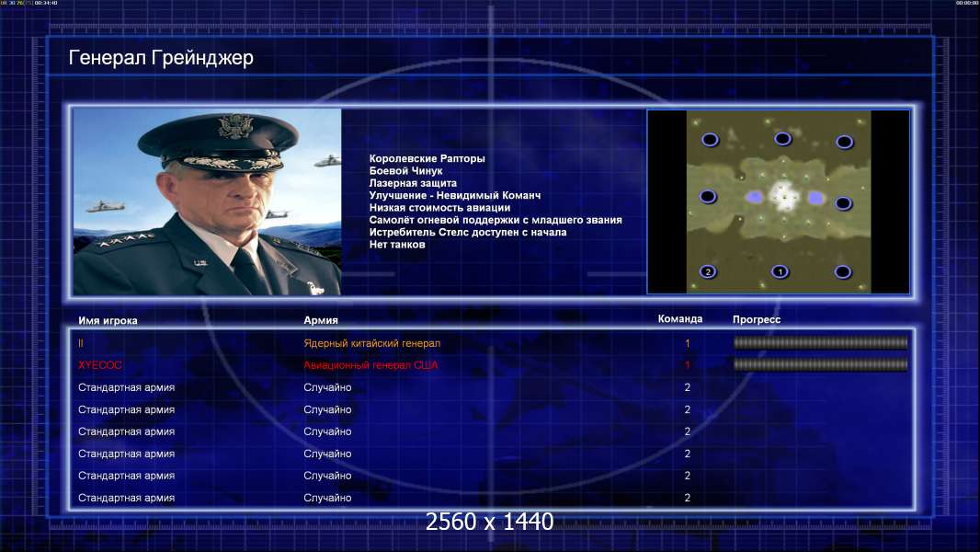Click the 'Армия' column header
Image resolution: width=980 pixels, height=552 pixels.
321,320
